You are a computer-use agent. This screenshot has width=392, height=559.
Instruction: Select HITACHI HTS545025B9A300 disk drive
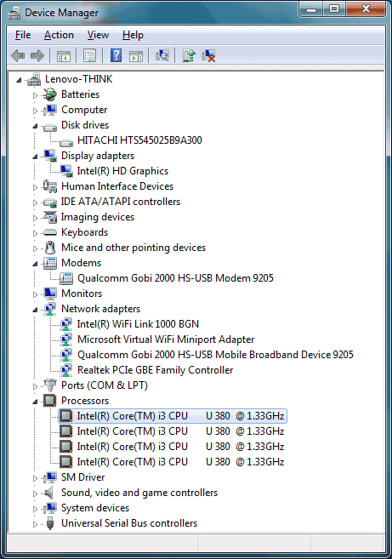click(x=139, y=140)
